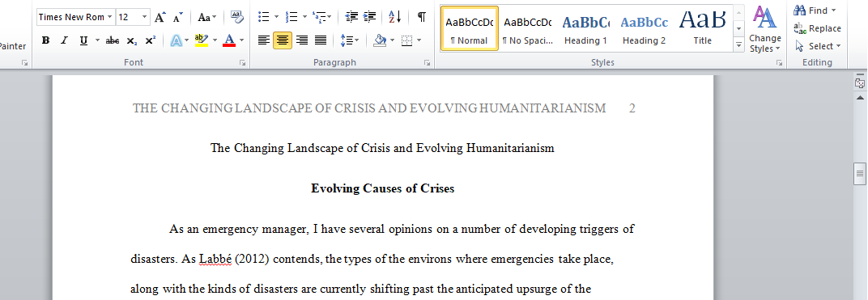Toggle bold formatting
The image size is (868, 300).
tap(46, 40)
